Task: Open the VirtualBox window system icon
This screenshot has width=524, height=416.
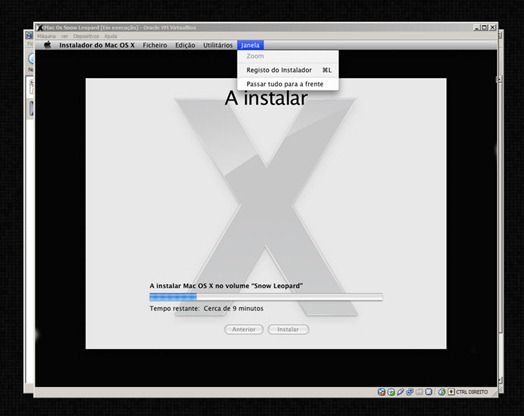Action: (x=40, y=27)
